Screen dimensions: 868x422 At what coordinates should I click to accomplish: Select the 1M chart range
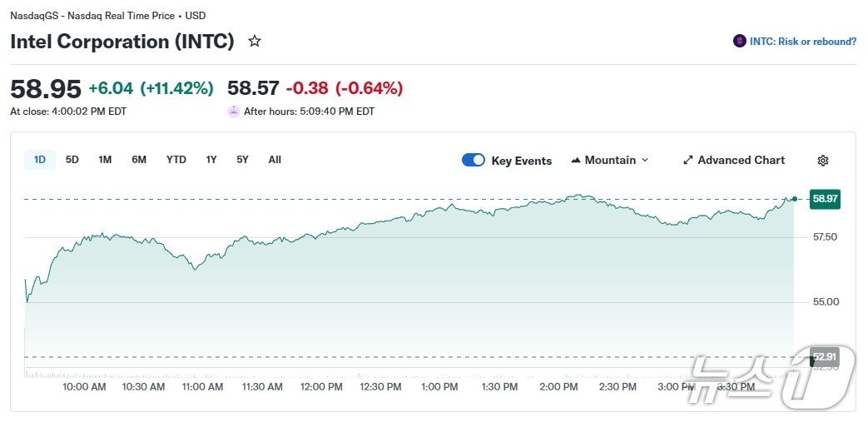pyautogui.click(x=105, y=160)
